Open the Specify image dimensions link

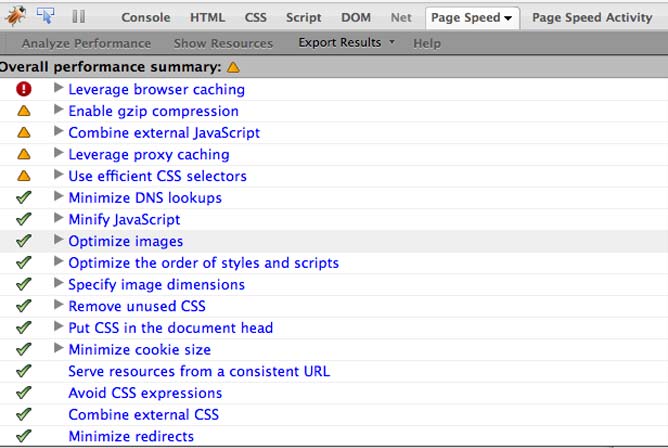pos(156,285)
